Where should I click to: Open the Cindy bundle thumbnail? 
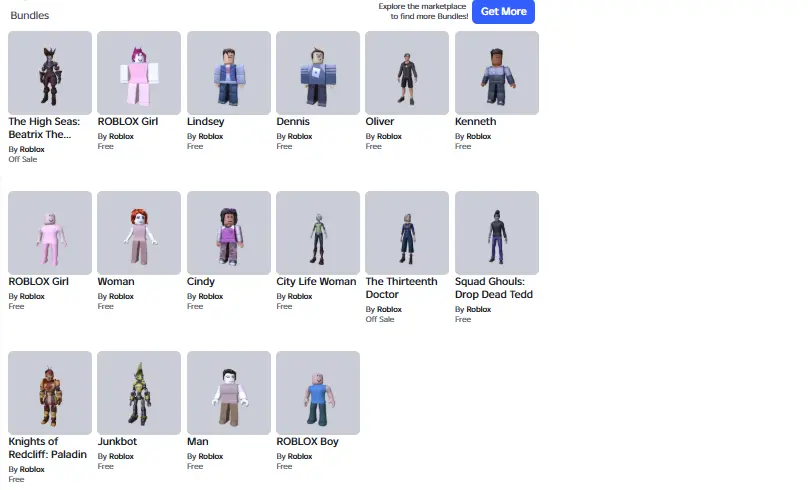[x=229, y=233]
